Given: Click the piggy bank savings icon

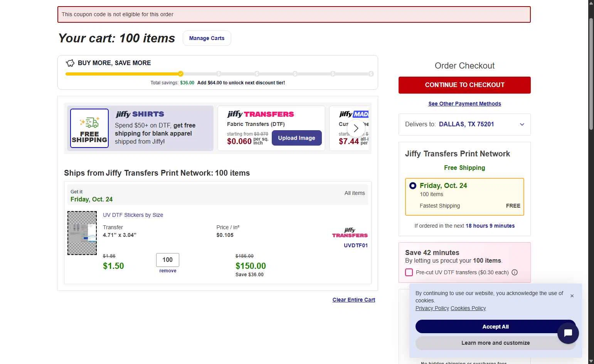Looking at the screenshot, I should [x=70, y=63].
